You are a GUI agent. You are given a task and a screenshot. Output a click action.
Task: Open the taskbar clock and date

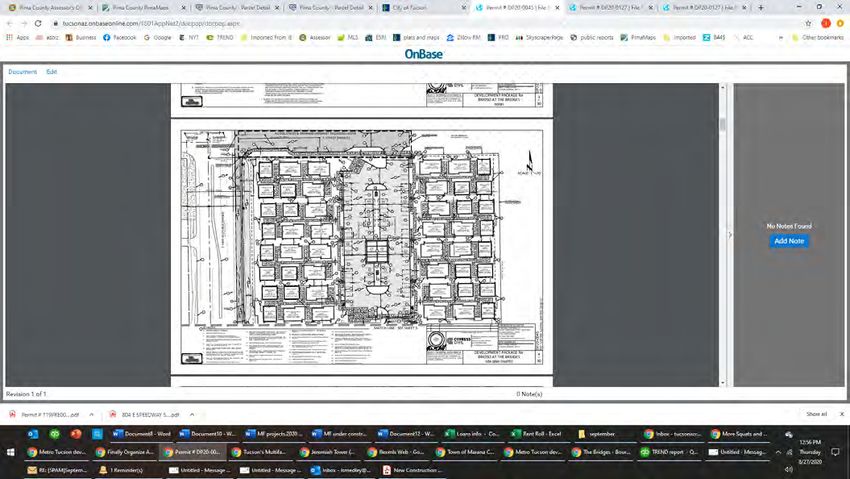[x=810, y=452]
